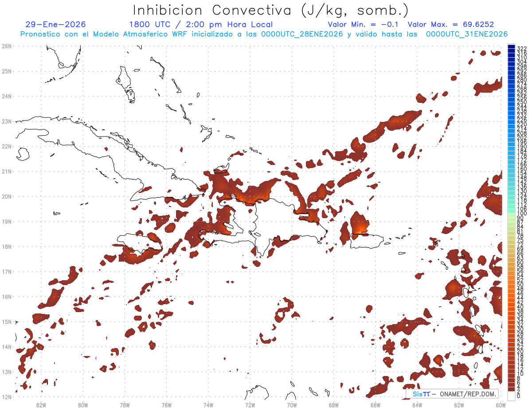Click the 74W longitude label
Image resolution: width=532 pixels, height=411 pixels.
[208, 405]
